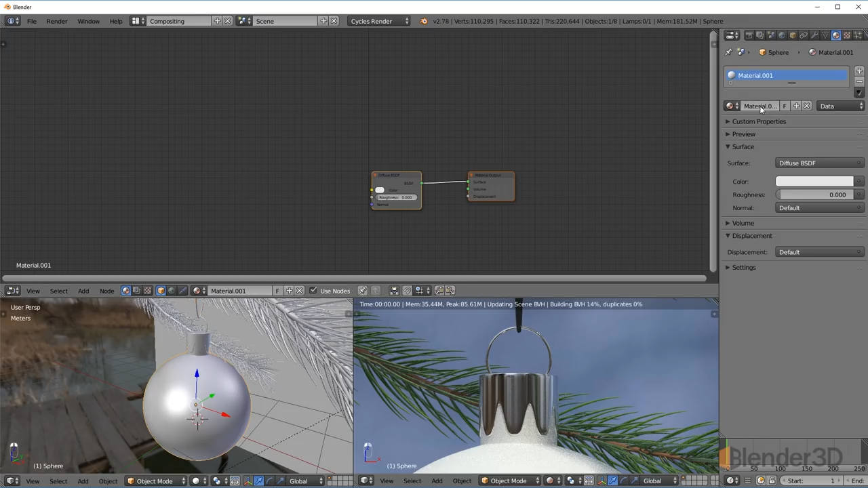Browse materials via sphere icon beside Material.0
Screen dimensions: 868x488
point(732,106)
